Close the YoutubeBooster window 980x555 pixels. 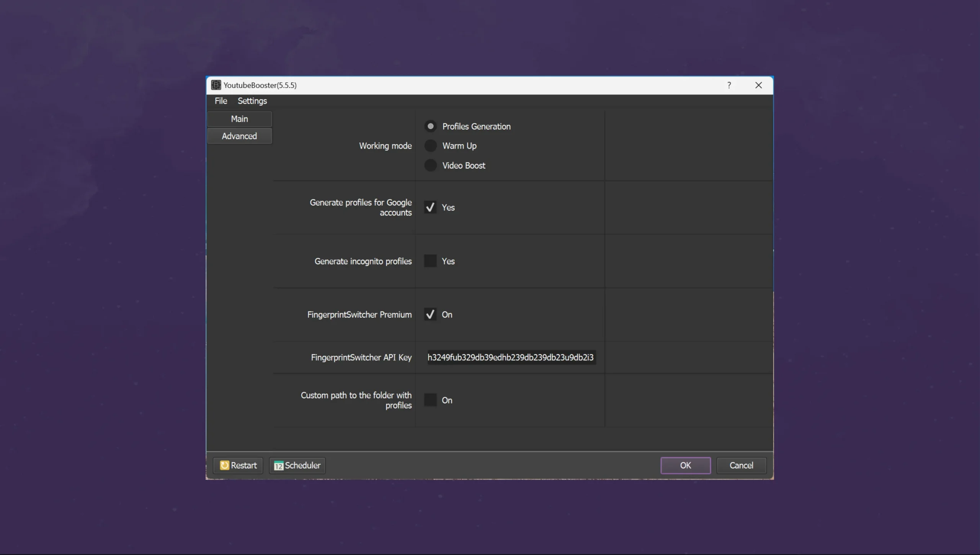click(x=758, y=85)
